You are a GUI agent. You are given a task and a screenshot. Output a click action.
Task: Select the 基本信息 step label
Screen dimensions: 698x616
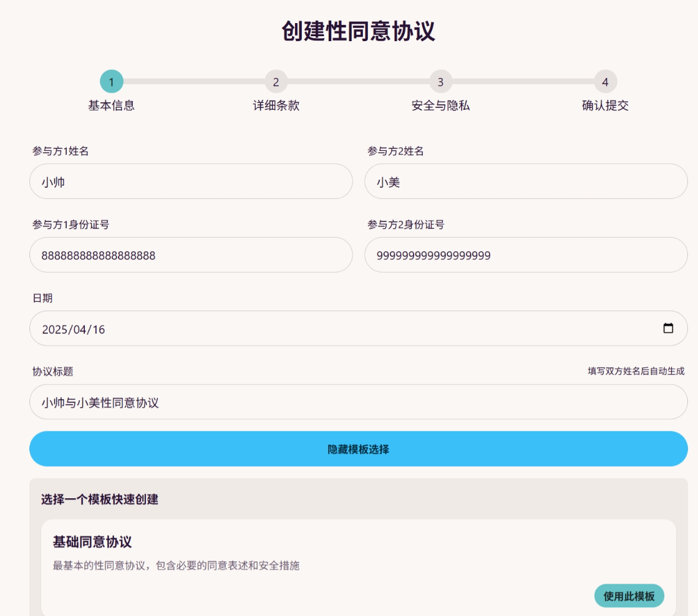[x=112, y=105]
